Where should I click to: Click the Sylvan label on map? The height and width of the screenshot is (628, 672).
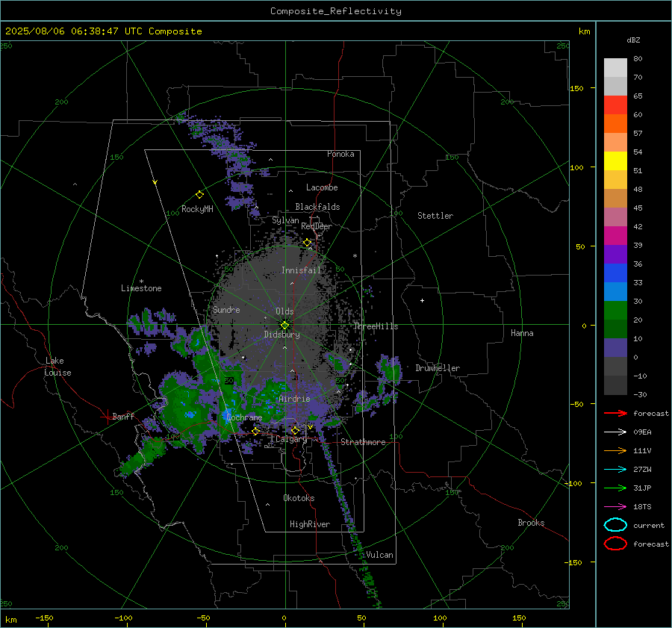click(x=285, y=220)
